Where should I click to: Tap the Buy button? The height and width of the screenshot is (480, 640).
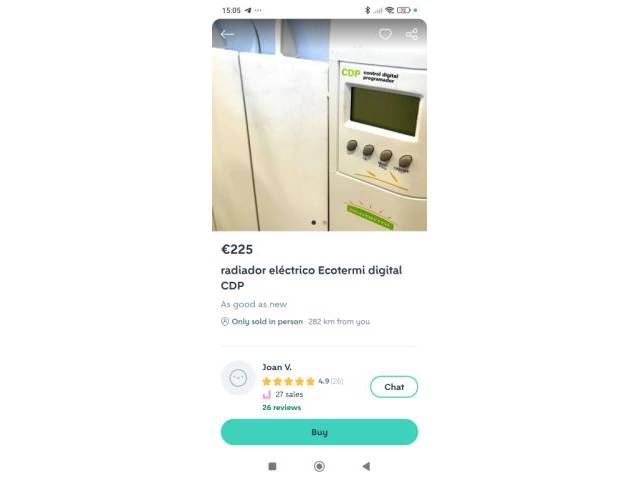click(319, 432)
